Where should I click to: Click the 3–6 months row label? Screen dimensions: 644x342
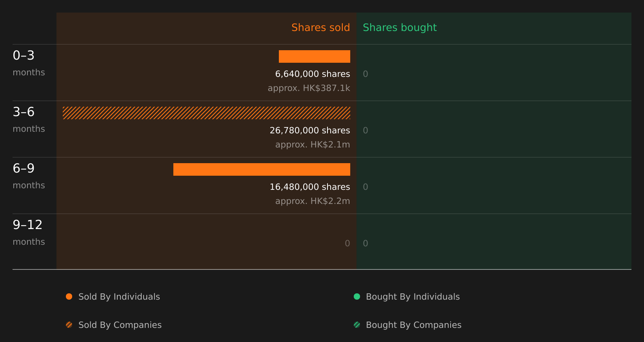pos(29,120)
